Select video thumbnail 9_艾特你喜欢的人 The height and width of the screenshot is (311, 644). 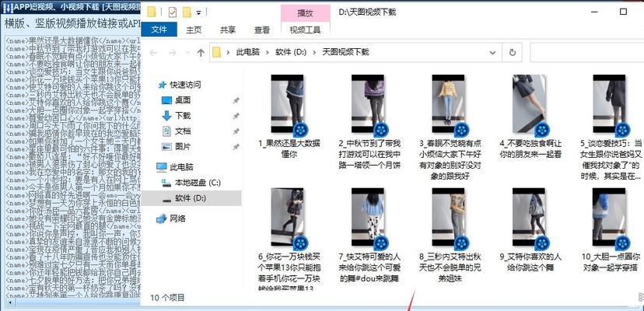coord(529,218)
